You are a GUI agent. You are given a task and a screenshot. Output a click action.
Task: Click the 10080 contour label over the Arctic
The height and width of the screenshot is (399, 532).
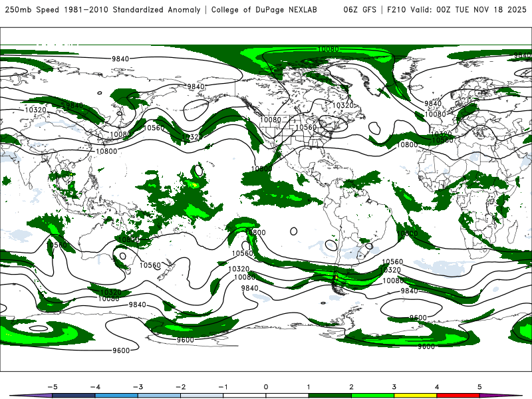pyautogui.click(x=328, y=49)
